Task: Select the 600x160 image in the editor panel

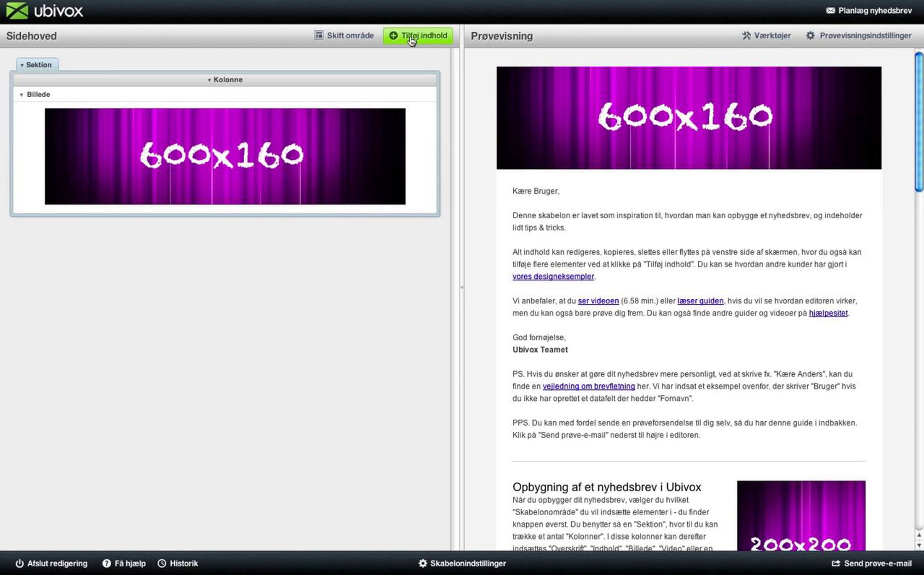Action: [225, 156]
